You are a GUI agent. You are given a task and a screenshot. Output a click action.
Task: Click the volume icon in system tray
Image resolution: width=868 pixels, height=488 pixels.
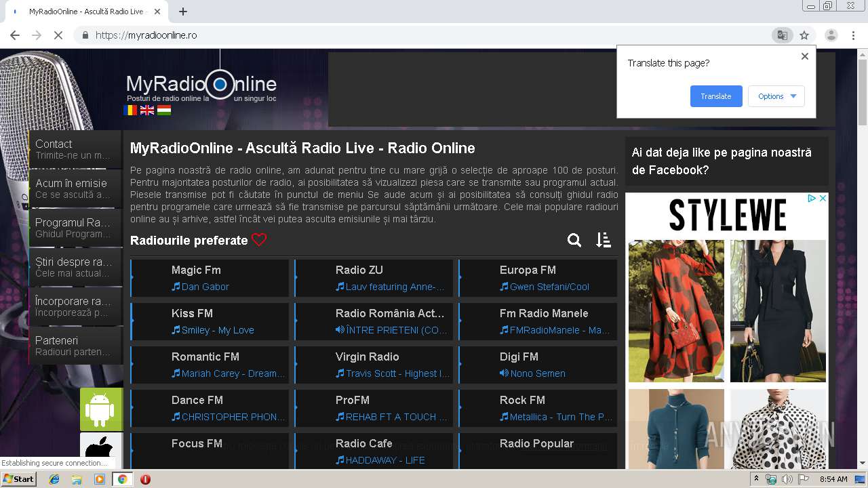click(x=787, y=479)
